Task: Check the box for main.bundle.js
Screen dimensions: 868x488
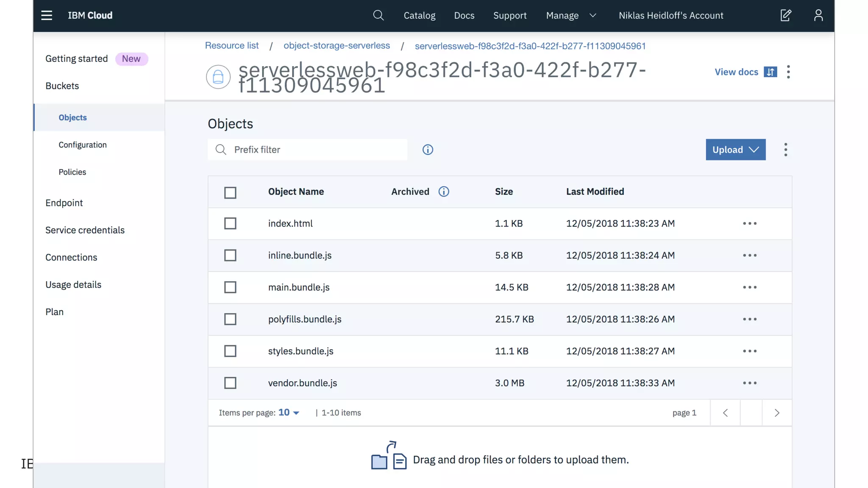Action: coord(230,288)
